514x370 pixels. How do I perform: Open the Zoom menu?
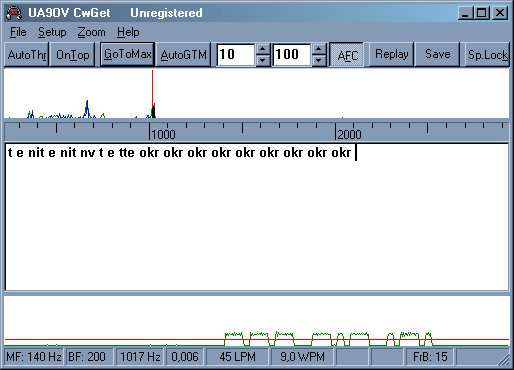coord(91,32)
